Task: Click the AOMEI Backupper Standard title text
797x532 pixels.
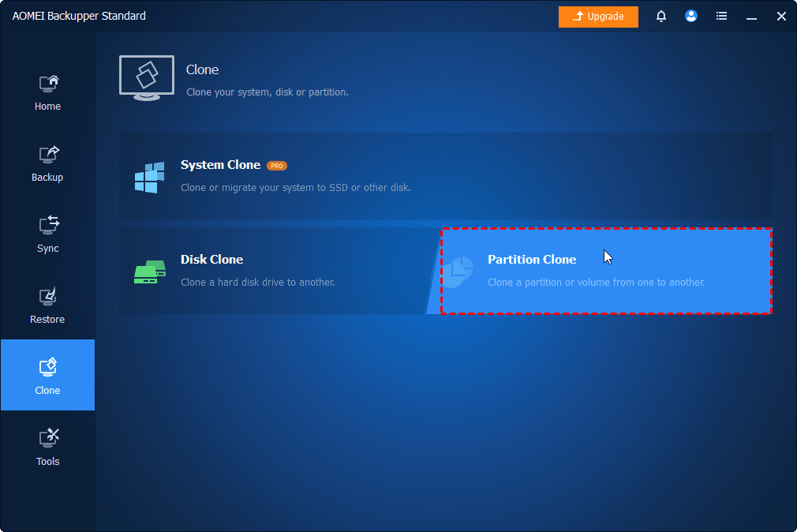Action: coord(79,17)
